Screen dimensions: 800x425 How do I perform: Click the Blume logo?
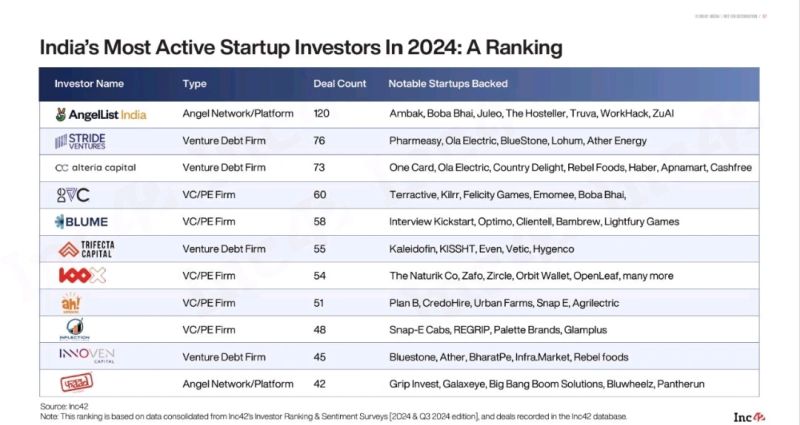(x=81, y=221)
